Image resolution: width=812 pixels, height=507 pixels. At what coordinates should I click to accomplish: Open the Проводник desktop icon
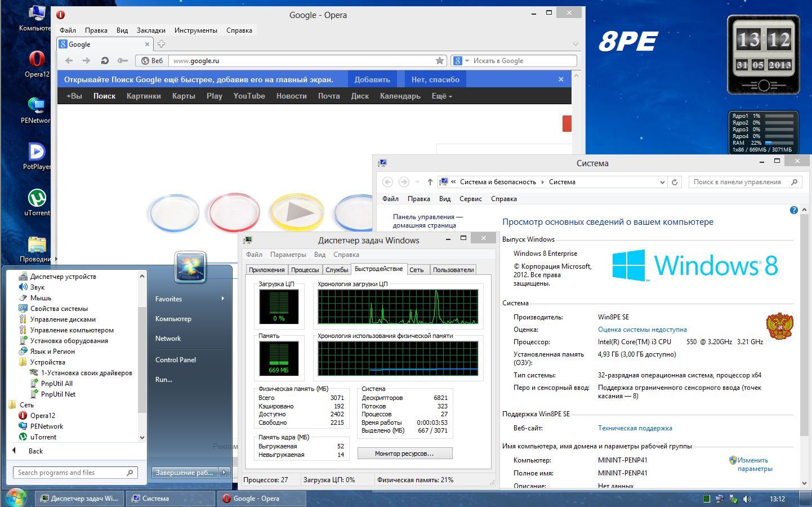click(37, 248)
